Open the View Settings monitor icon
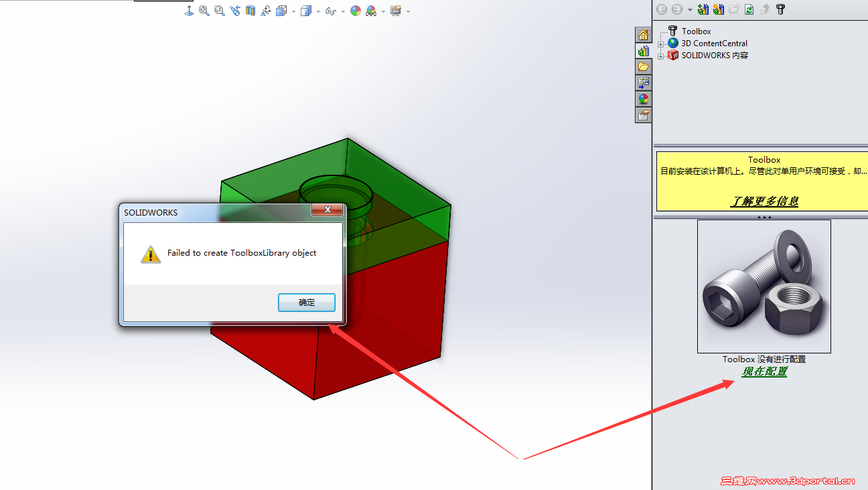The height and width of the screenshot is (490, 868). [396, 11]
